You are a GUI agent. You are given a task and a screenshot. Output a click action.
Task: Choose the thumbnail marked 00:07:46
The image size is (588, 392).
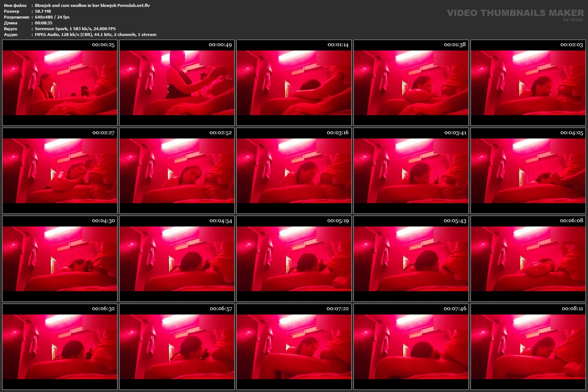[411, 347]
